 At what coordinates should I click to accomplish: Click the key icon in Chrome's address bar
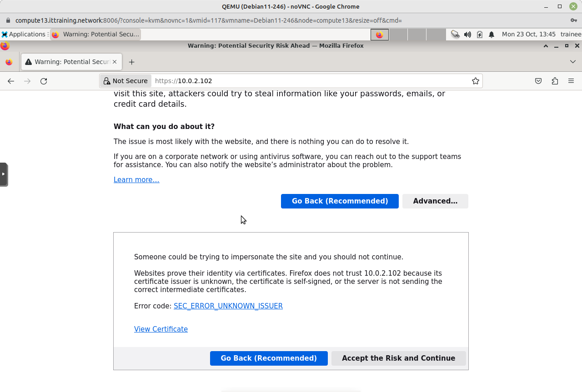point(574,20)
